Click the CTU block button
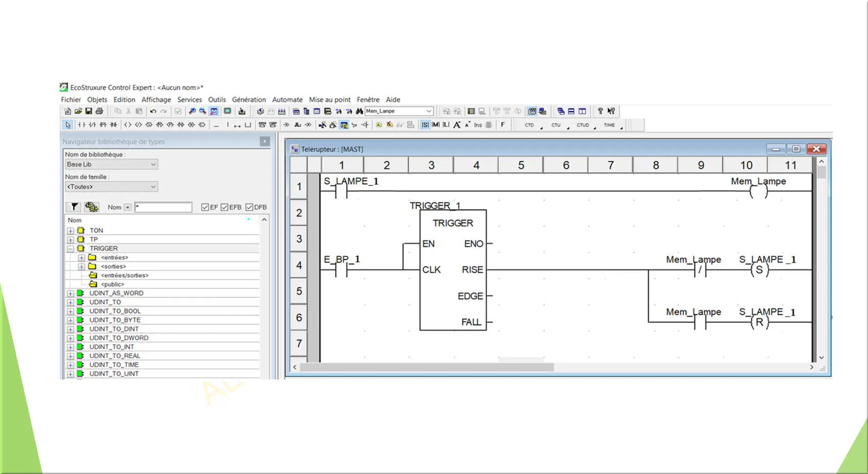This screenshot has height=474, width=868. pos(556,125)
